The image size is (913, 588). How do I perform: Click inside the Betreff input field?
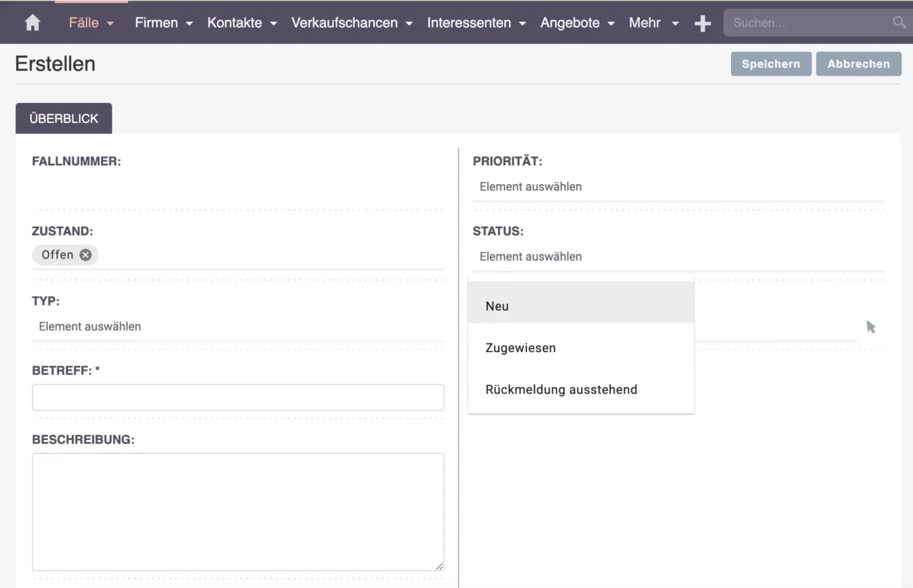[237, 396]
